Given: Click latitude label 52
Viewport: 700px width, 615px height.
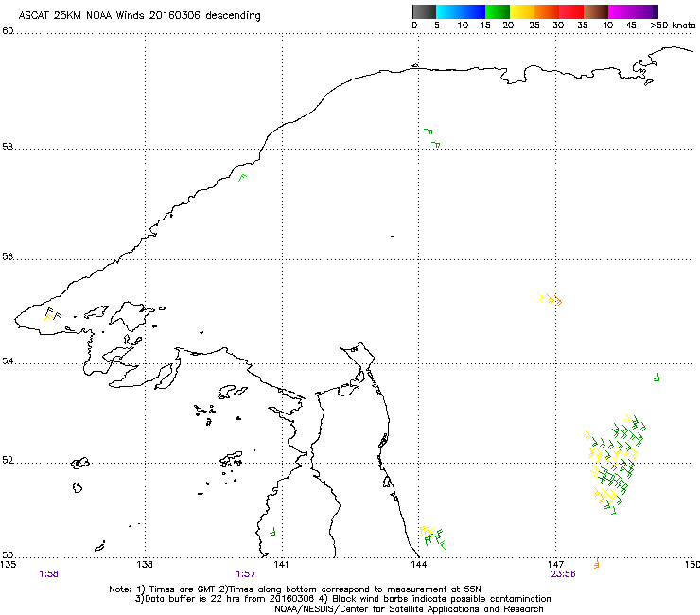Looking at the screenshot, I should 8,460.
